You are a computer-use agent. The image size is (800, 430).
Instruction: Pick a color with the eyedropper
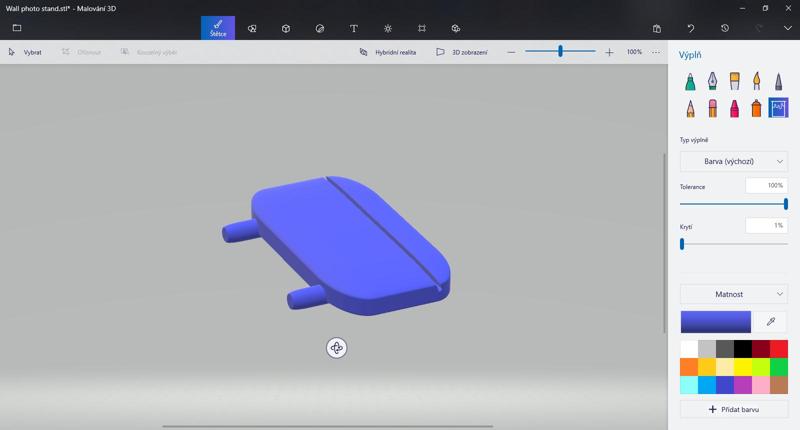click(771, 322)
